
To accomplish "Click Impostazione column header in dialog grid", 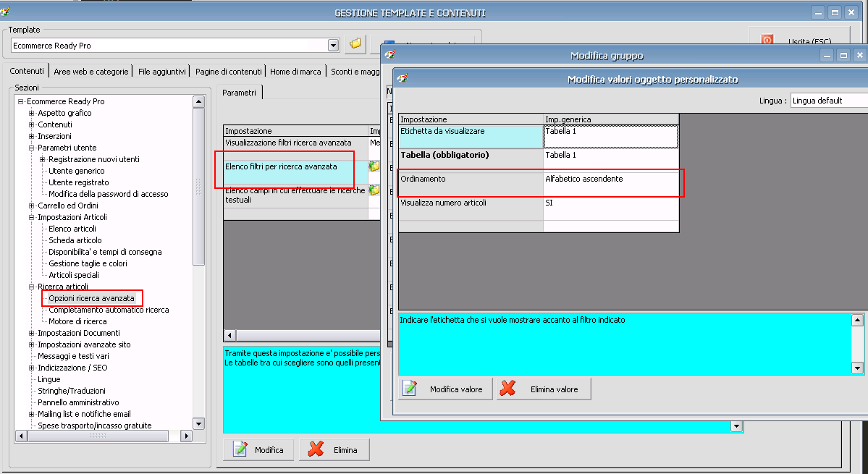I will pos(471,119).
